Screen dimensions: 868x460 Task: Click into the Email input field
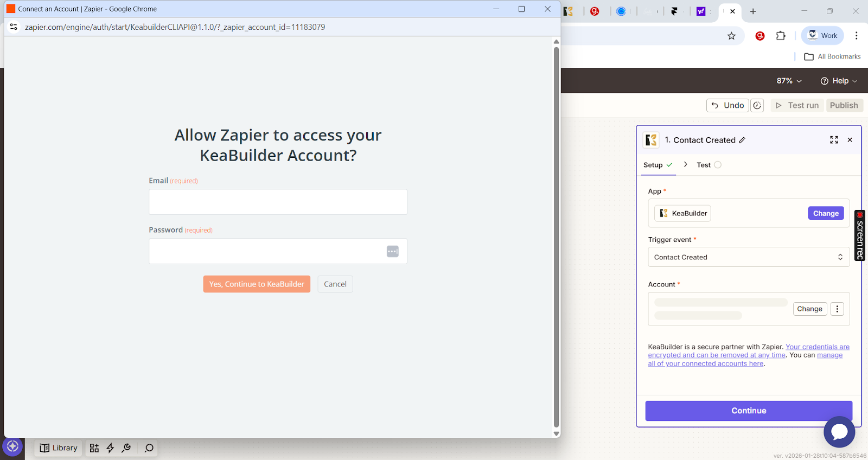(x=278, y=202)
